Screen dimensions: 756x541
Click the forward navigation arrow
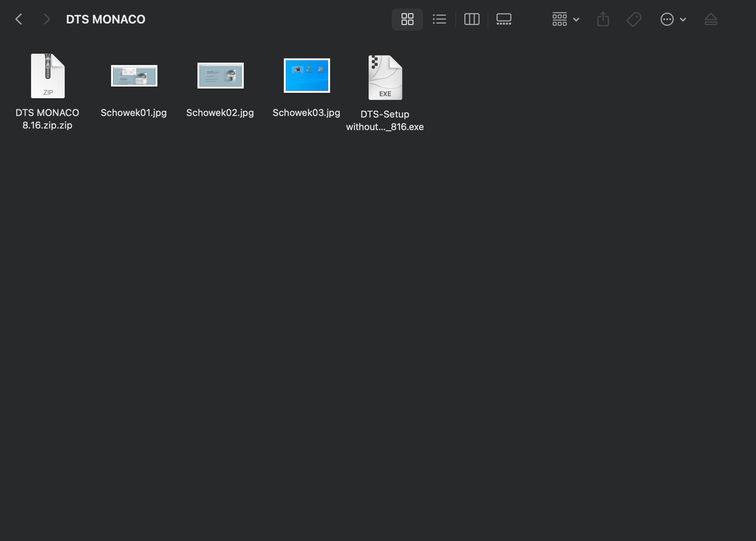(x=46, y=19)
